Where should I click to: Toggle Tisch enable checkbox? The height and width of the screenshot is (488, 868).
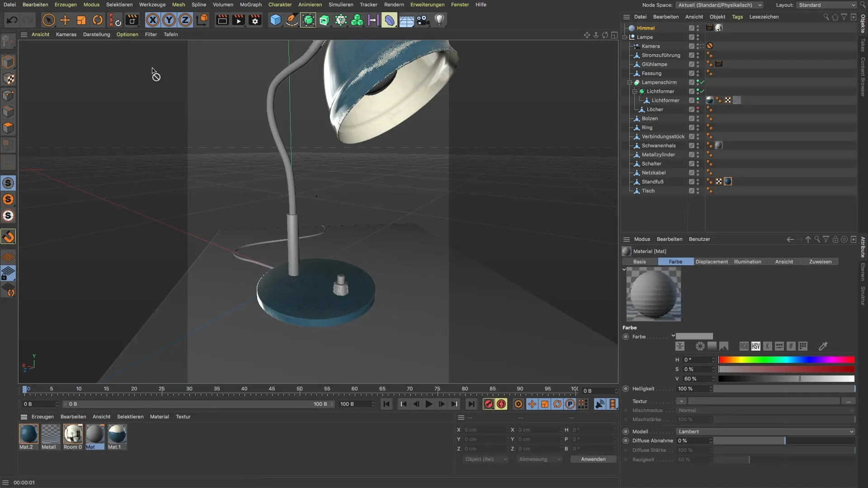point(691,191)
